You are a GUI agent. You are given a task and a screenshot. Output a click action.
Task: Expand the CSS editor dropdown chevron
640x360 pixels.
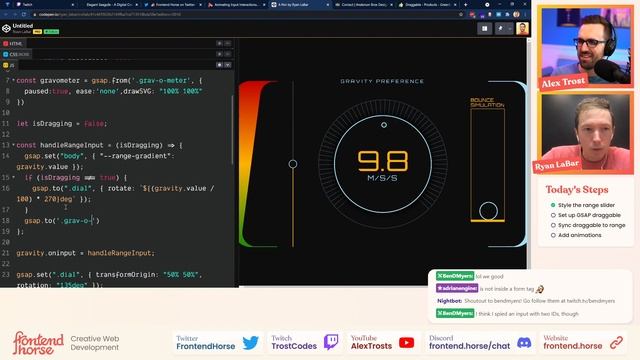click(x=228, y=54)
